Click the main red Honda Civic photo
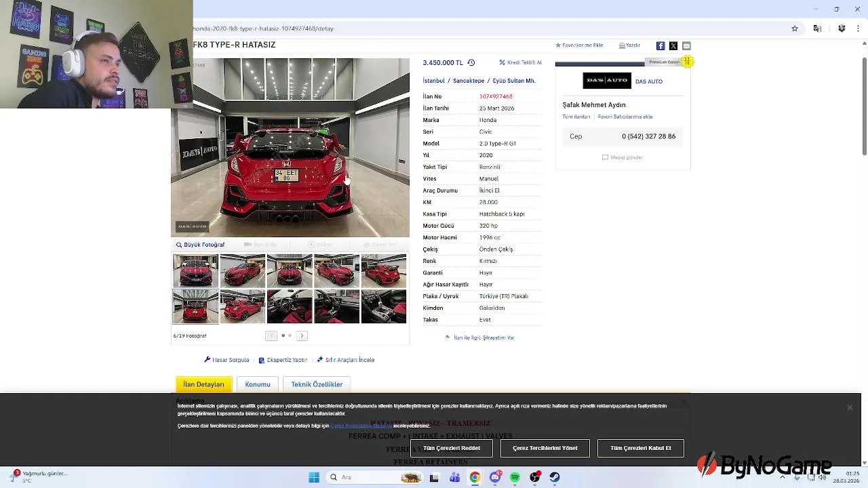Viewport: 868px width, 488px height. [290, 148]
